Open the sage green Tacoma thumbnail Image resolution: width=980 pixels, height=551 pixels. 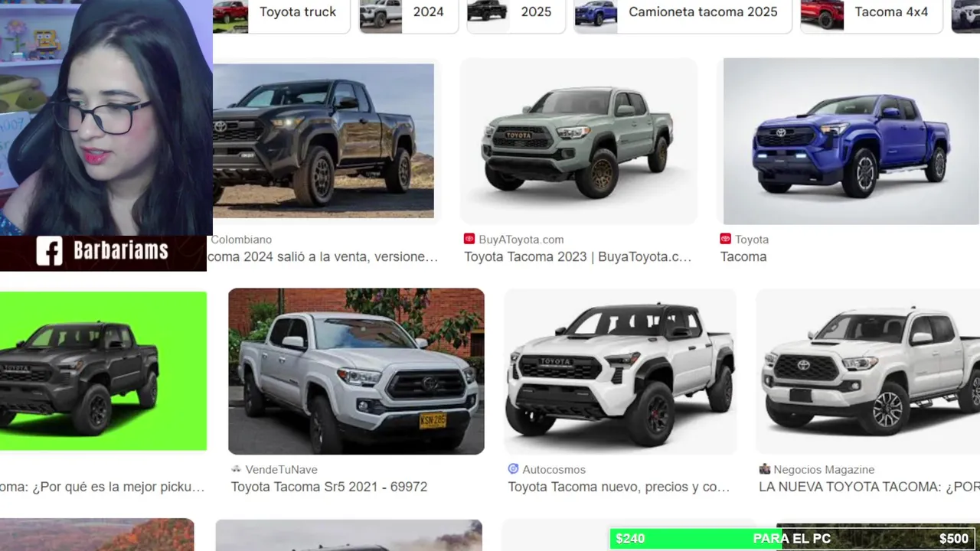[x=579, y=142]
